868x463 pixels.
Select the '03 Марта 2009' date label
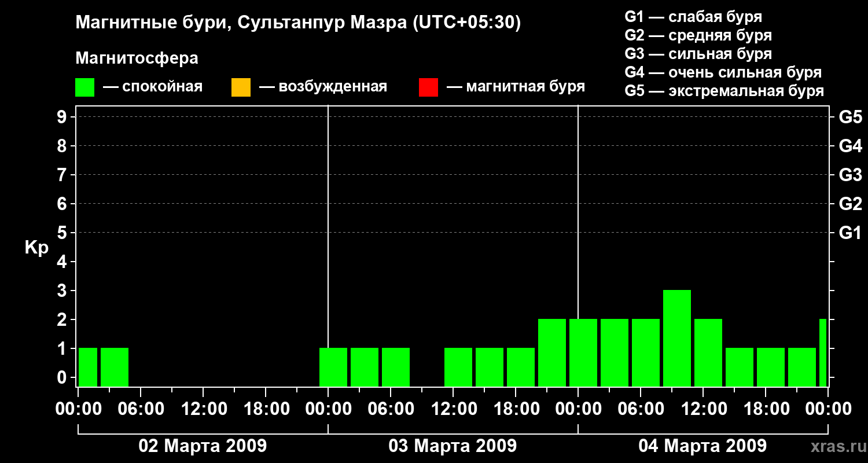tap(453, 446)
